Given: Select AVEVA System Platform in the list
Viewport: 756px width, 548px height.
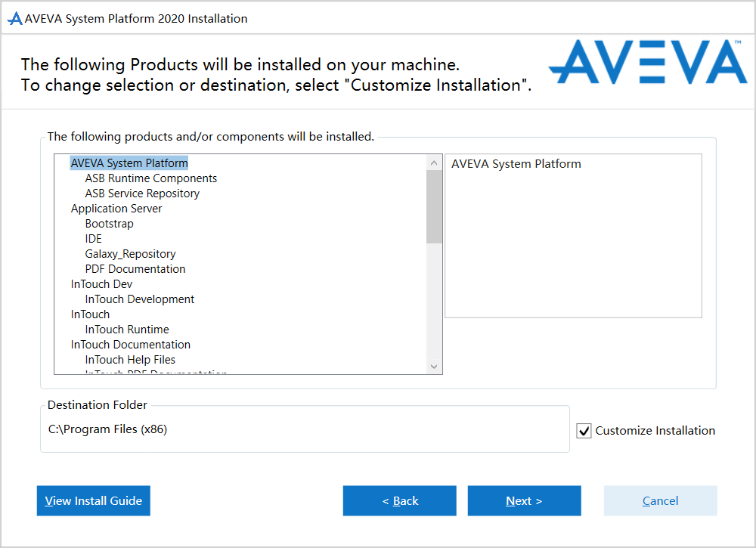Looking at the screenshot, I should tap(129, 163).
